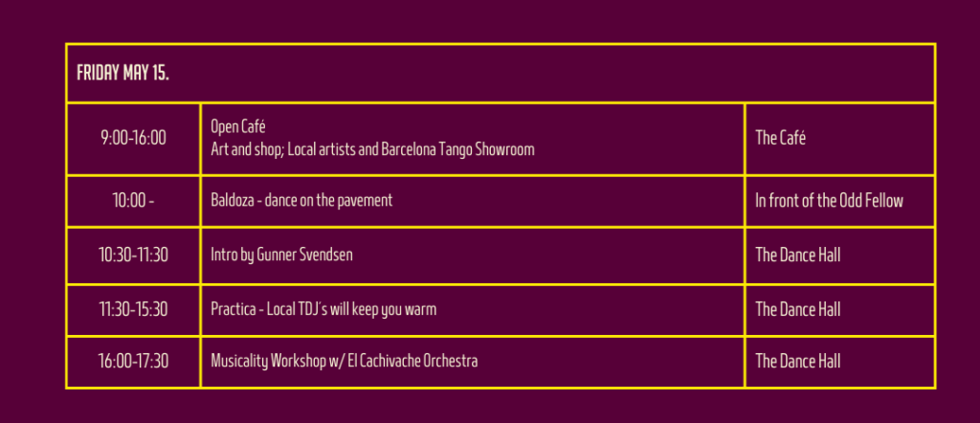Click the Friday May 15 header
The image size is (980, 423).
123,74
